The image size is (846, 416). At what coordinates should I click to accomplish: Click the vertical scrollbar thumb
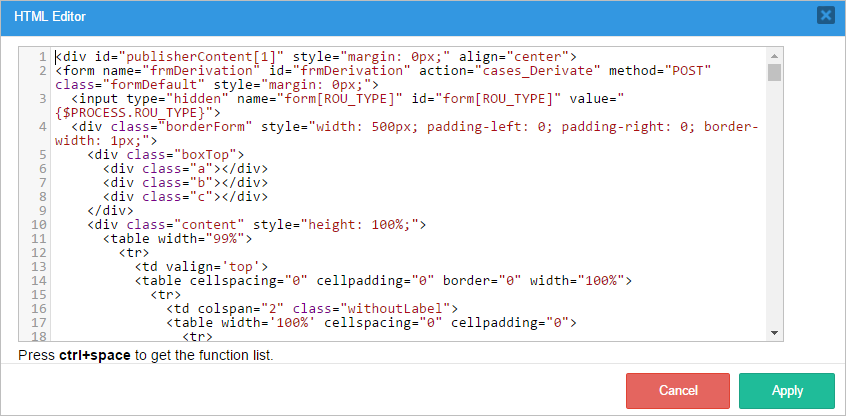pos(774,72)
